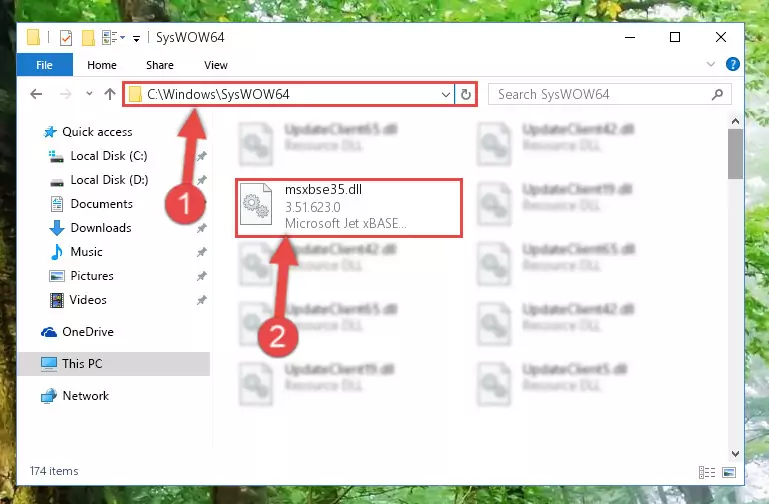Click the vertical scrollbar down arrow
The height and width of the screenshot is (504, 769).
[735, 454]
